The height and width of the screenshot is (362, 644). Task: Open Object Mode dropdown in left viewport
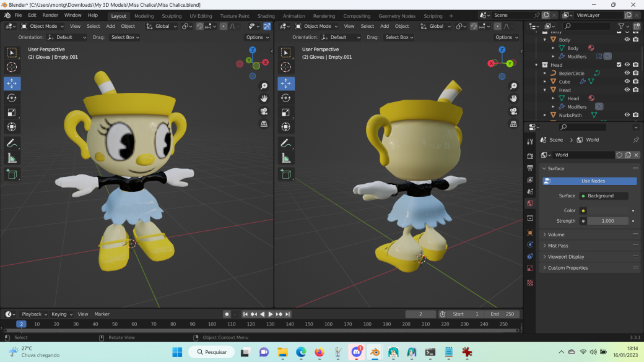pyautogui.click(x=43, y=26)
